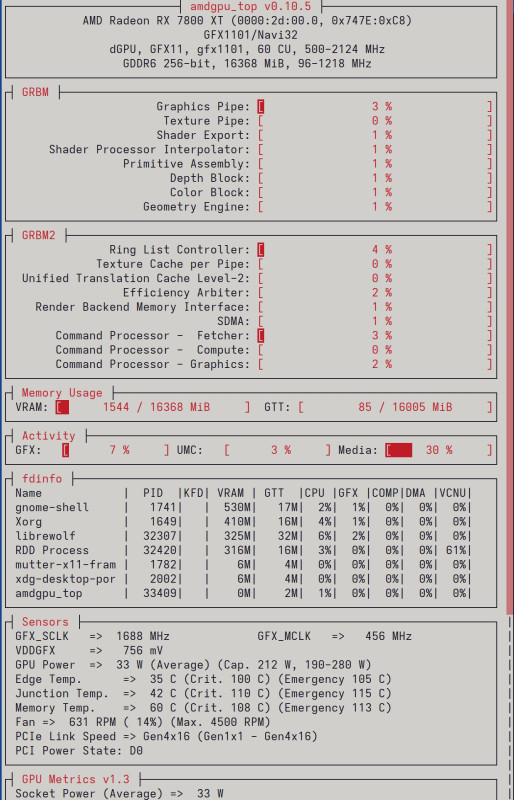Image resolution: width=514 pixels, height=800 pixels.
Task: Click the Fan 631 RPM line
Action: pyautogui.click(x=143, y=721)
